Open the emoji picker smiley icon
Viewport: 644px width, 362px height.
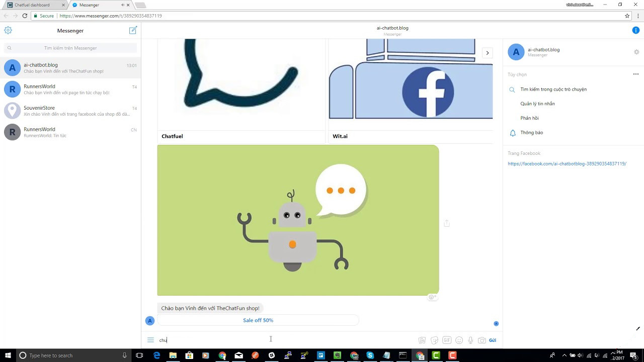(x=459, y=340)
